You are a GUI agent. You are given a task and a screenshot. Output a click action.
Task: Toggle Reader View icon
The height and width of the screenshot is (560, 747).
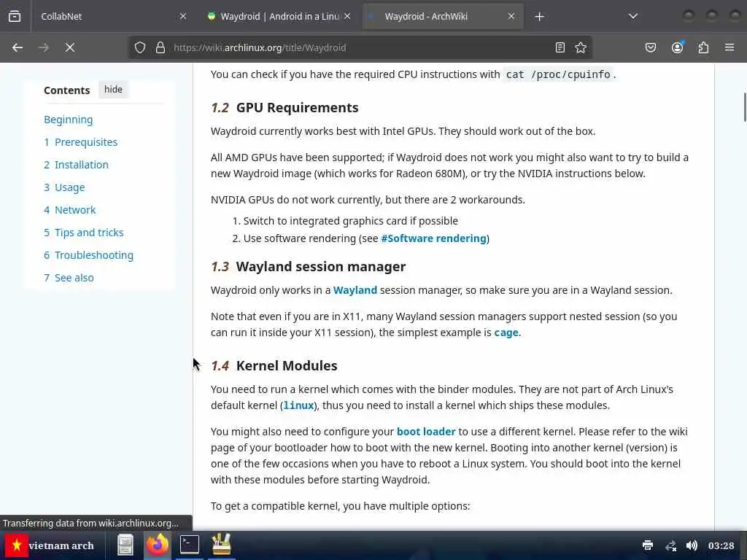point(560,47)
